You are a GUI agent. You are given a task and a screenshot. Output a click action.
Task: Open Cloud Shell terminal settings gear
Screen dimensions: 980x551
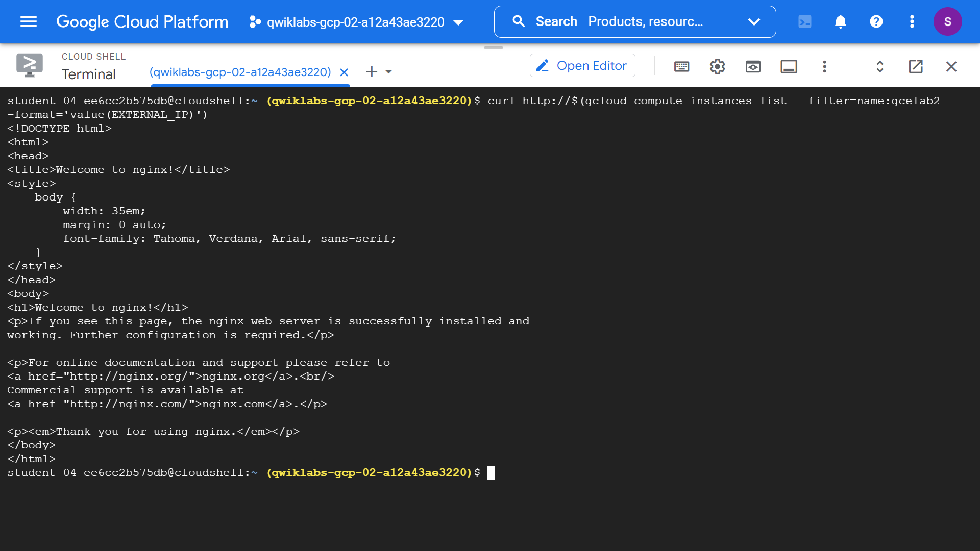click(717, 67)
